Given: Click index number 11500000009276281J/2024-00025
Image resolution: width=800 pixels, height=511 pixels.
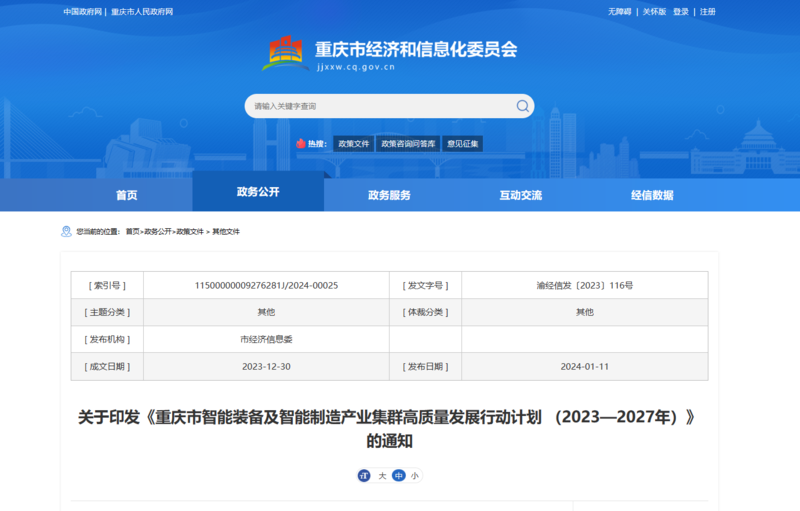Looking at the screenshot, I should 266,286.
